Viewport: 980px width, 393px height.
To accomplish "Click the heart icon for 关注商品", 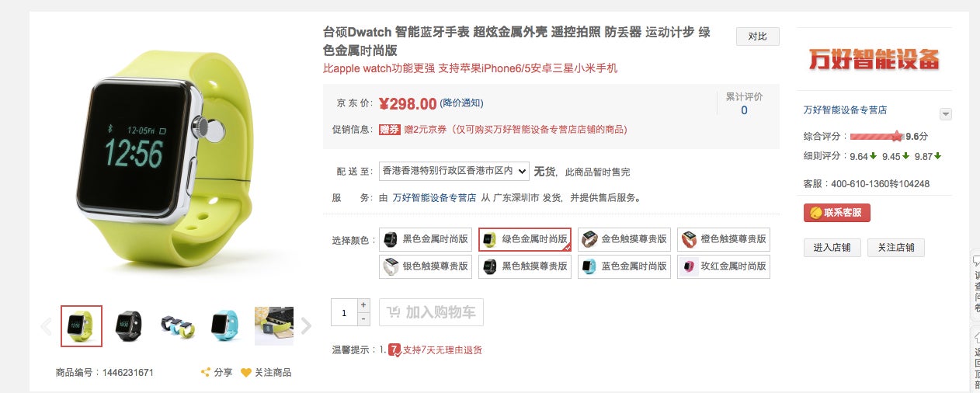I will tap(245, 373).
